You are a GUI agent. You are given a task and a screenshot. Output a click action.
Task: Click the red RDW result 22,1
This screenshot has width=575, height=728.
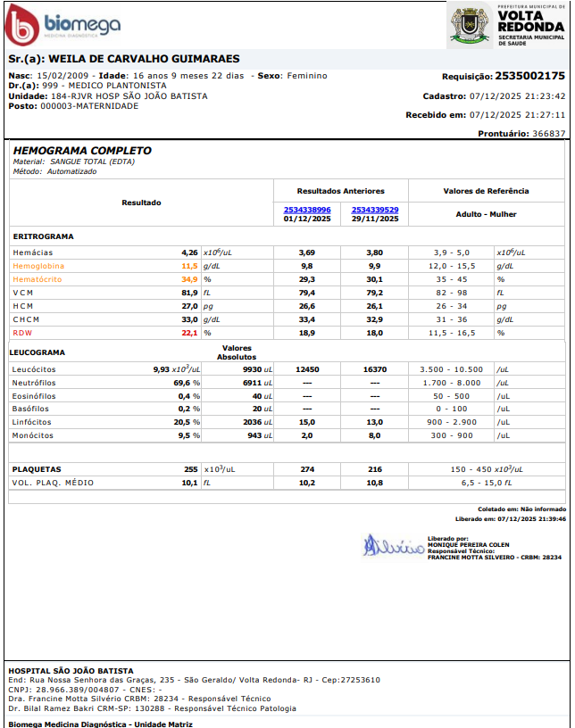[188, 333]
